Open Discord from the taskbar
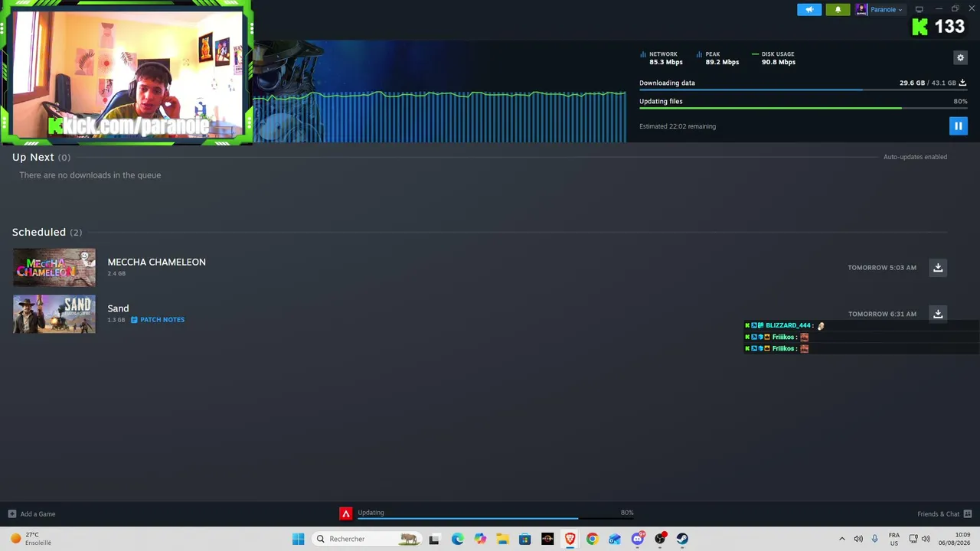The width and height of the screenshot is (980, 551). point(637,539)
